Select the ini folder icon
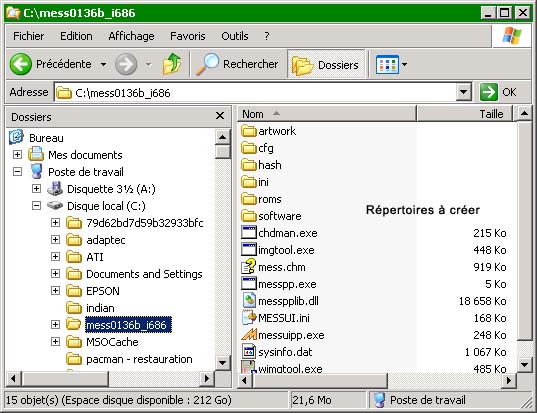537x413 pixels. pos(249,182)
